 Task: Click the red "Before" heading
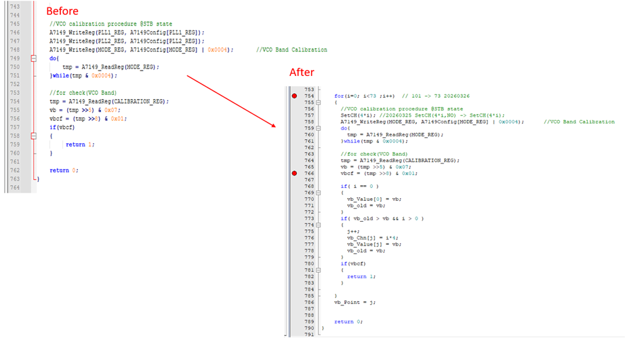(x=62, y=11)
